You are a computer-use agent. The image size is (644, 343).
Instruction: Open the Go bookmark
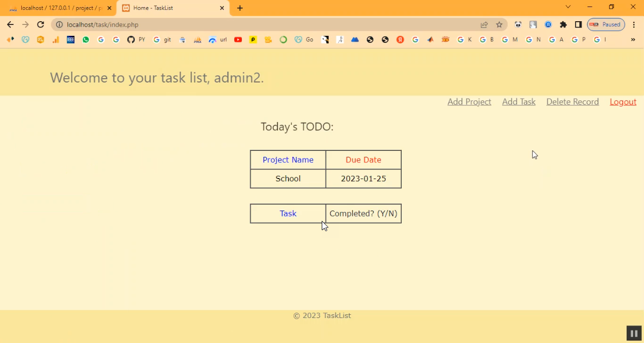(x=304, y=40)
